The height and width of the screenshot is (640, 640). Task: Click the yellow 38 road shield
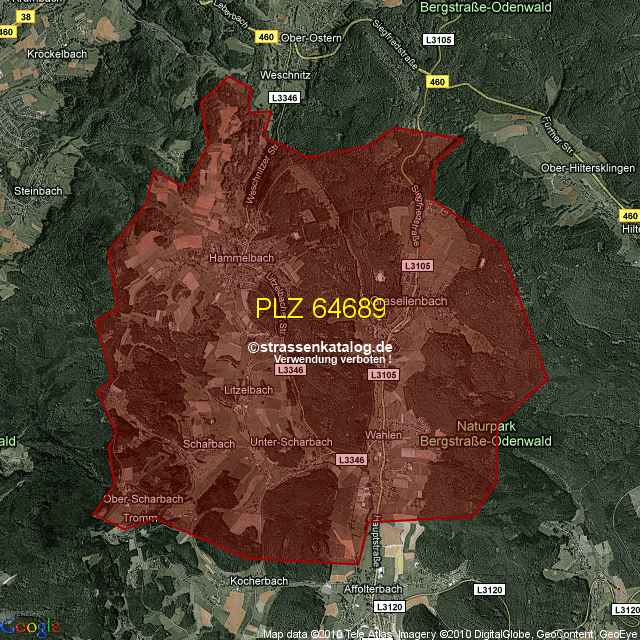(25, 18)
